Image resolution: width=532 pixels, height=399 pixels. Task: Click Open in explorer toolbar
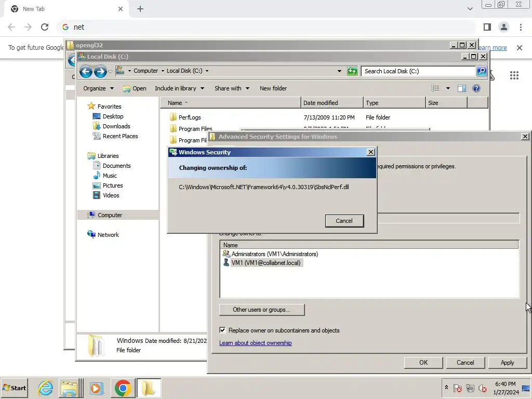[135, 88]
